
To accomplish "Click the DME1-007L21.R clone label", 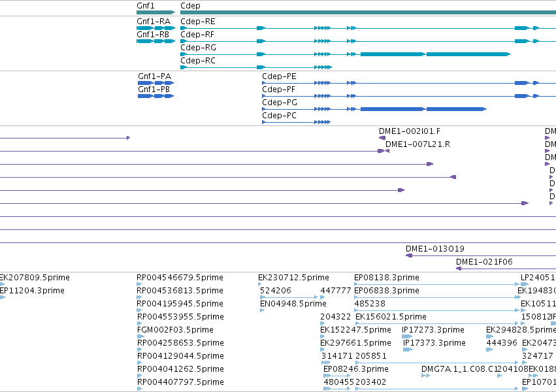I will click(417, 144).
